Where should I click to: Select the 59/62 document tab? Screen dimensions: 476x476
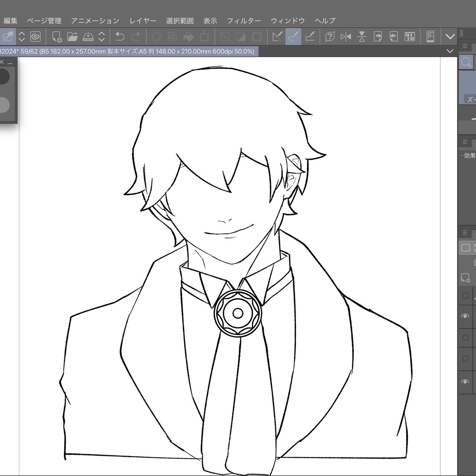tap(129, 51)
